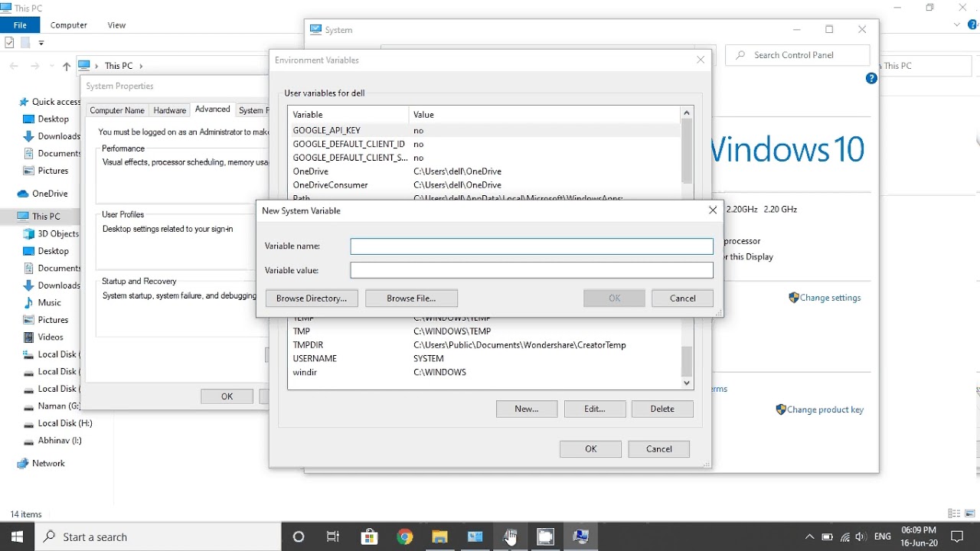The height and width of the screenshot is (551, 980).
Task: Open the Action Center notifications icon
Action: (956, 537)
